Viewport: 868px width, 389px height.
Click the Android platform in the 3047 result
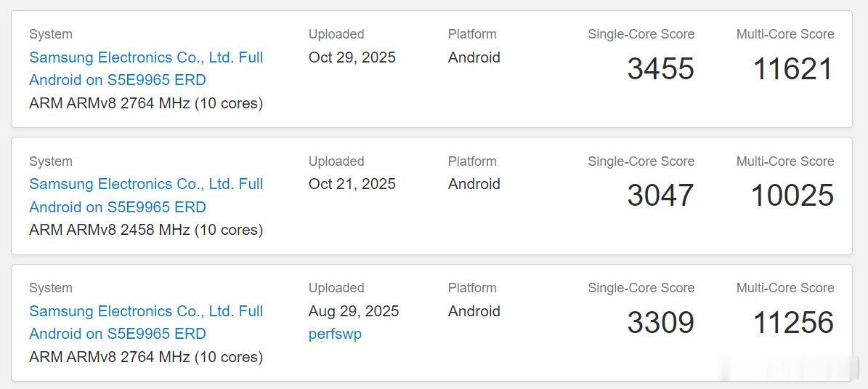coord(474,184)
